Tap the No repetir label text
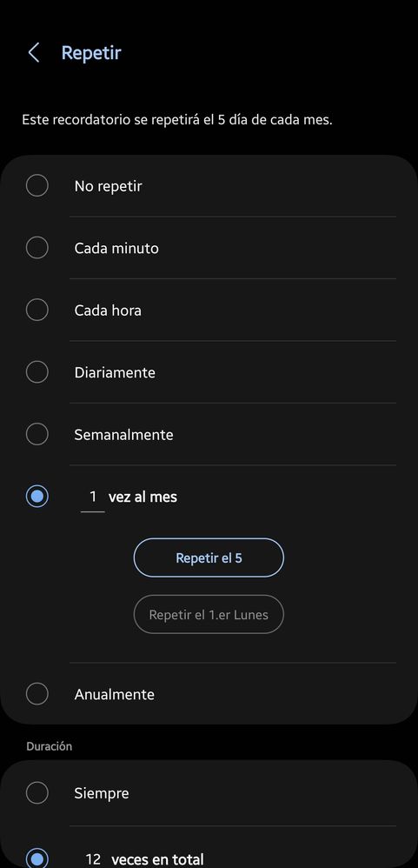This screenshot has height=868, width=418. pos(108,186)
